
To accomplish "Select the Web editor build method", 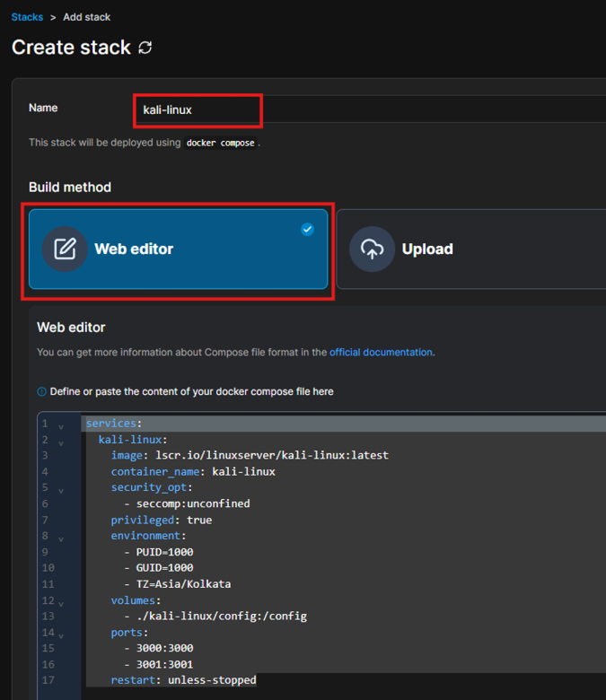I will 178,249.
